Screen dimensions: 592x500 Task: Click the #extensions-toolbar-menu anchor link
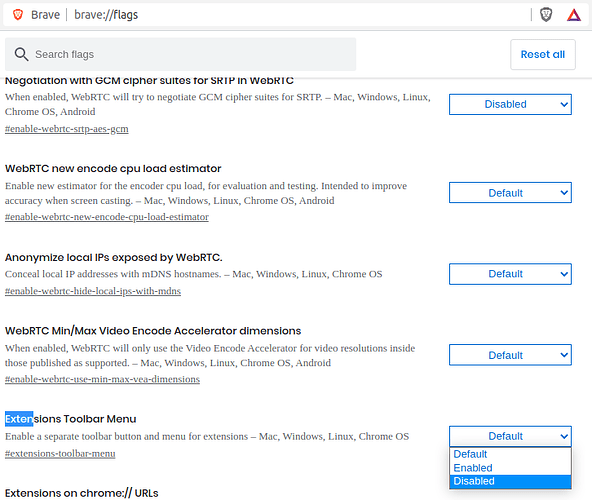coord(60,454)
